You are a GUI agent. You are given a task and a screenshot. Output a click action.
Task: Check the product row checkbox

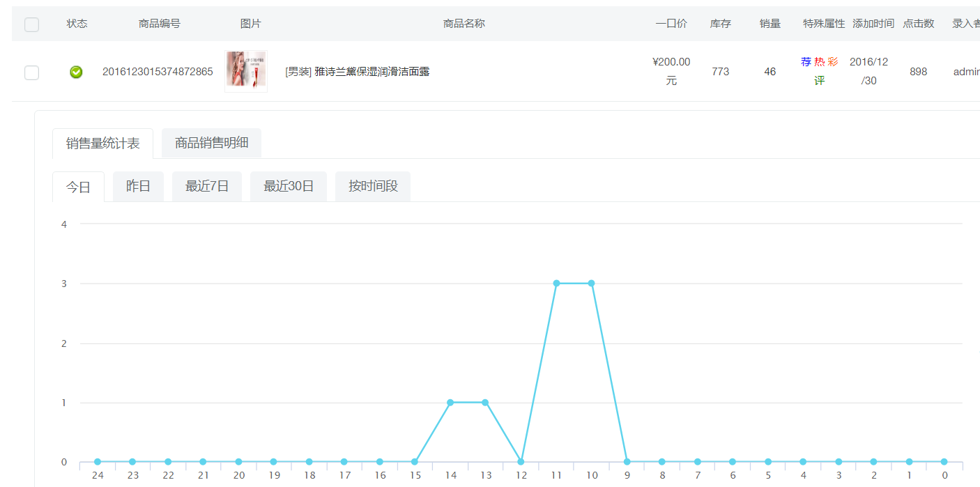[31, 72]
